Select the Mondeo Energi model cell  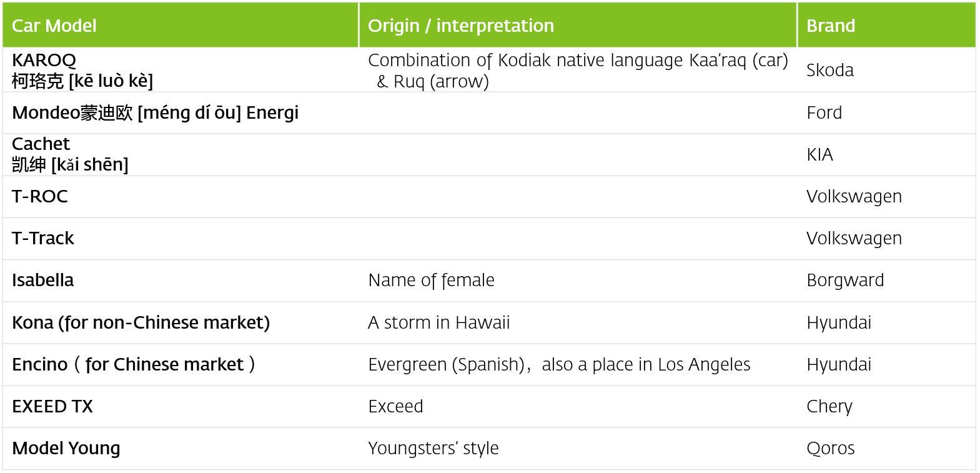click(x=181, y=113)
